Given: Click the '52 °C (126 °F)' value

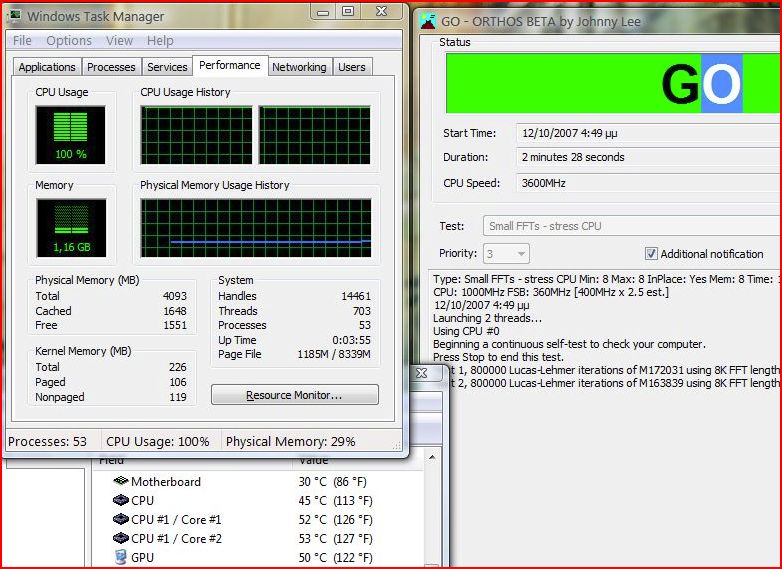Looking at the screenshot, I should (x=336, y=520).
